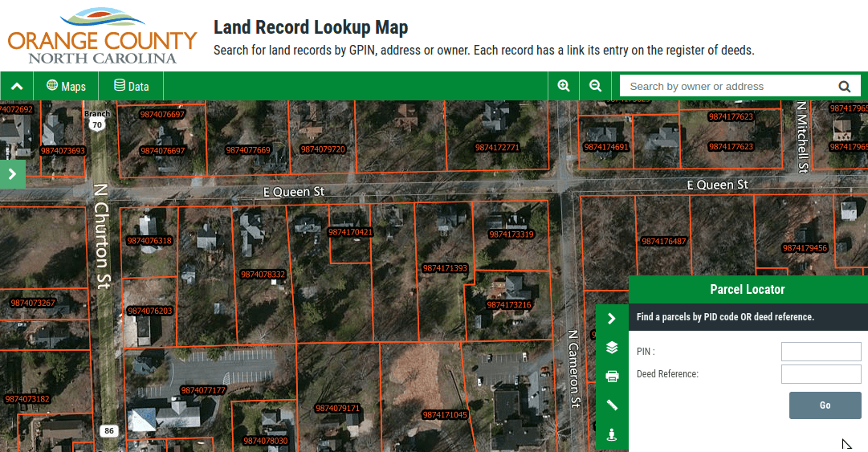Select parcel label 9874076318
Screen dimensions: 868x452
coord(149,241)
